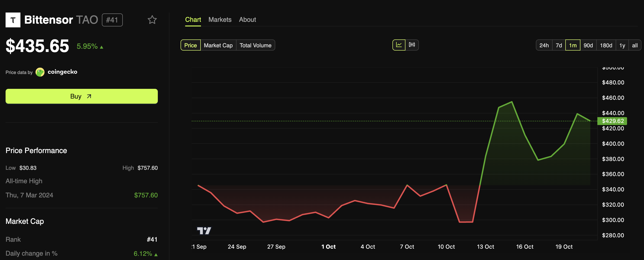This screenshot has width=644, height=260.
Task: Set chart range to 90d
Action: click(588, 45)
